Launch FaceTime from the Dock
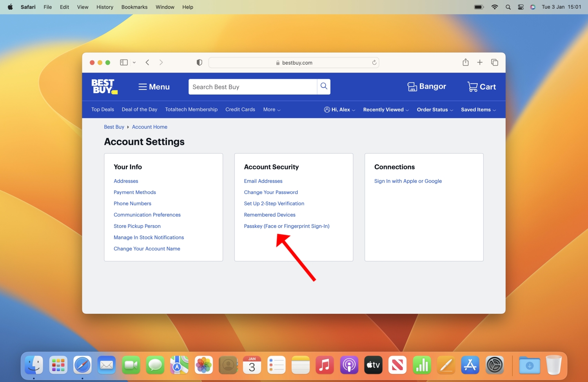 pos(131,365)
